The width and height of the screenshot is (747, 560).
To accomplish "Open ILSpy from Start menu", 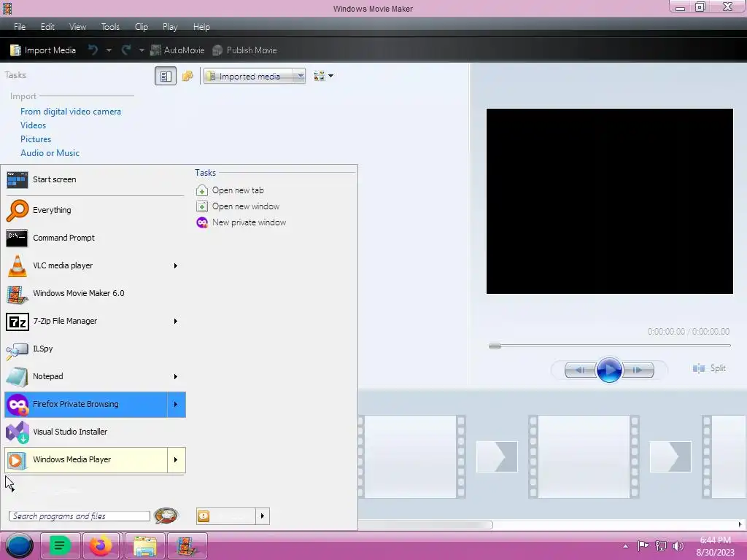I will (x=94, y=349).
